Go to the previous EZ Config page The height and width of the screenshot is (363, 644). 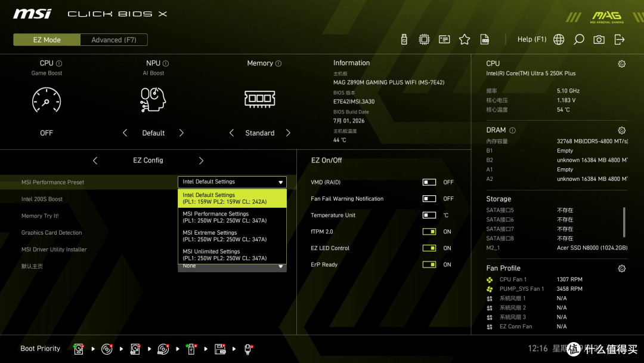click(95, 161)
